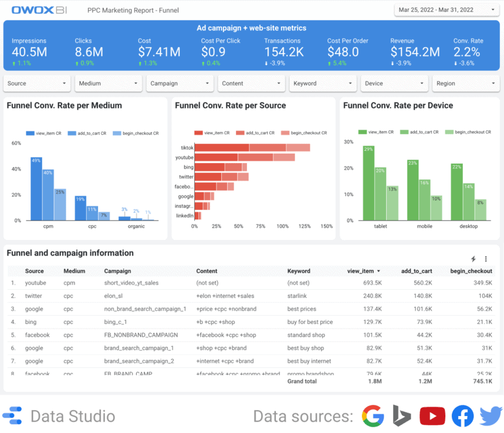Click the 693.5K view_item value

373,283
